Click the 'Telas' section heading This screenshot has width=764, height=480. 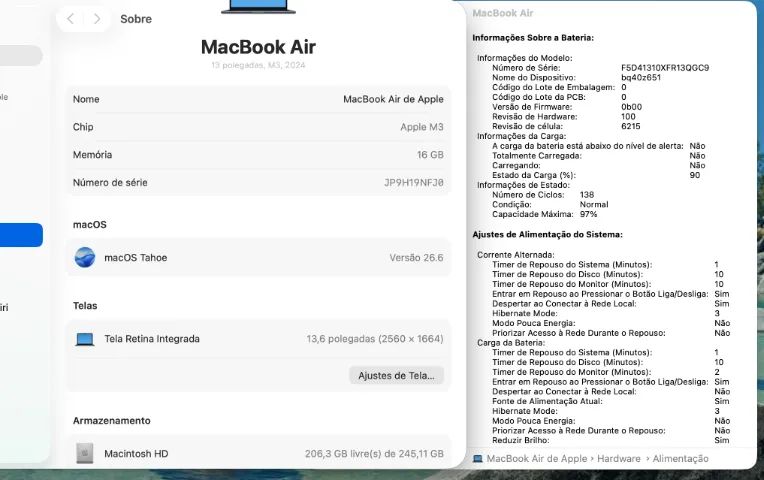click(85, 306)
